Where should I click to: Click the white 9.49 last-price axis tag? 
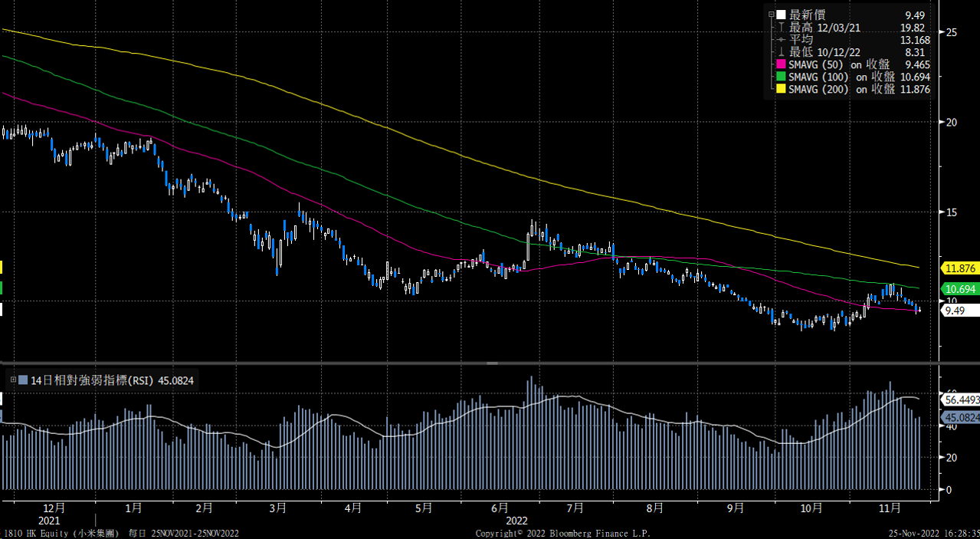(x=957, y=310)
